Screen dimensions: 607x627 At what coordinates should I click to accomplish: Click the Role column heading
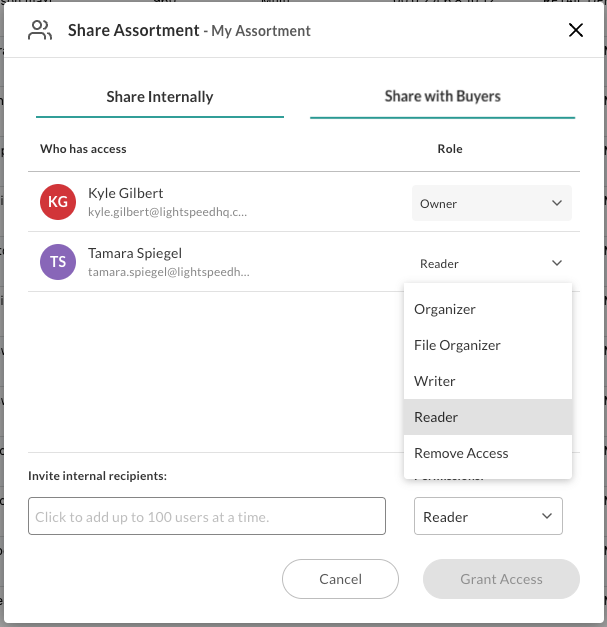[450, 149]
